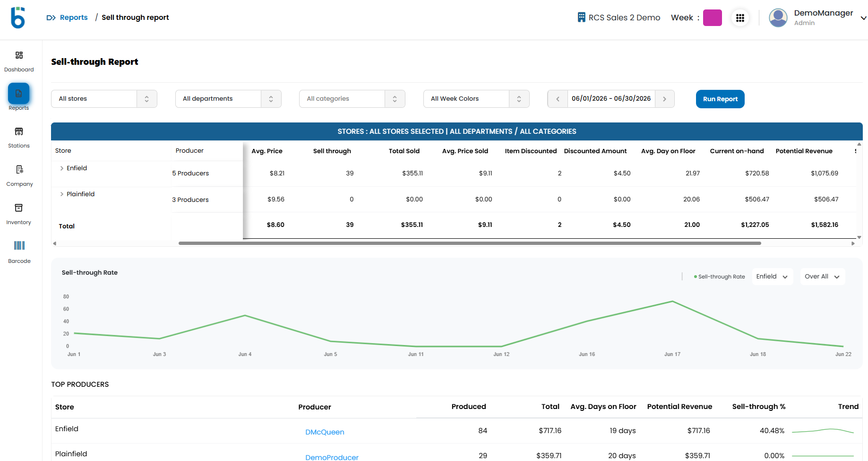Open the All departments dropdown
The height and width of the screenshot is (461, 868).
pyautogui.click(x=228, y=99)
